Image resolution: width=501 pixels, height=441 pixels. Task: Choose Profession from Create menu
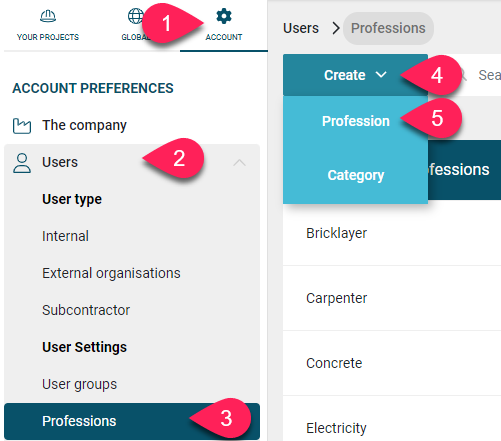(x=355, y=121)
